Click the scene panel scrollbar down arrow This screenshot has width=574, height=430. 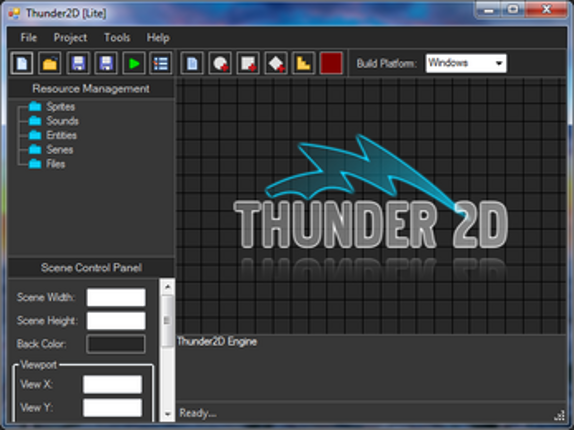(x=168, y=414)
